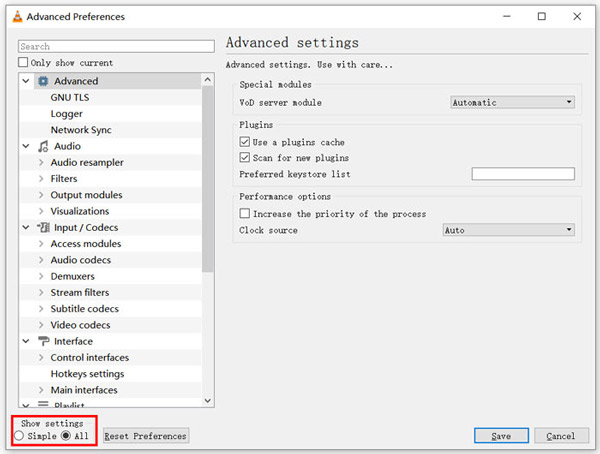Expand the Demuxers node
The height and width of the screenshot is (454, 600).
[41, 276]
